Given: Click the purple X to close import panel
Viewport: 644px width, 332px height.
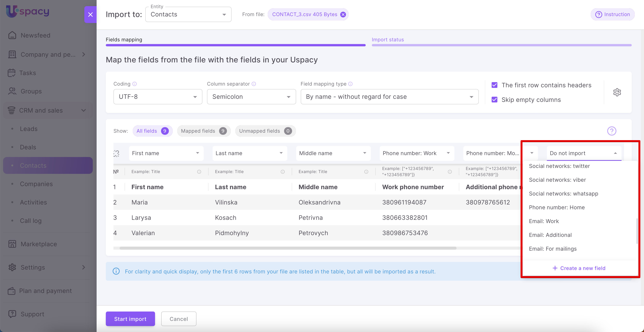Looking at the screenshot, I should (90, 15).
